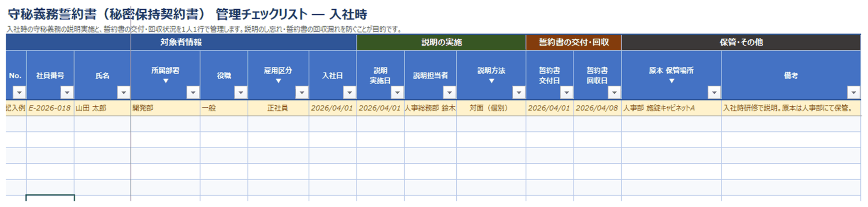The image size is (868, 207).
Task: Select cell 記入例 in sample row
Action: [16, 108]
